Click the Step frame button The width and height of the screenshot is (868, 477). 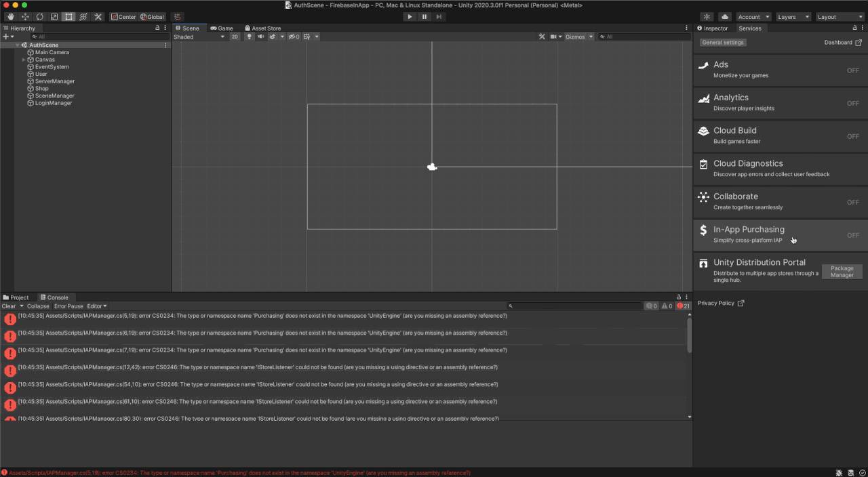(439, 16)
